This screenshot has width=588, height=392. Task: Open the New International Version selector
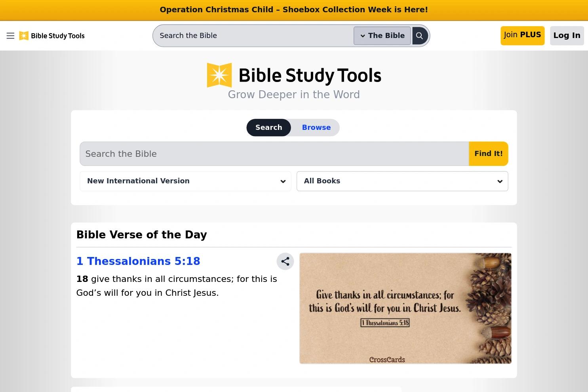185,181
